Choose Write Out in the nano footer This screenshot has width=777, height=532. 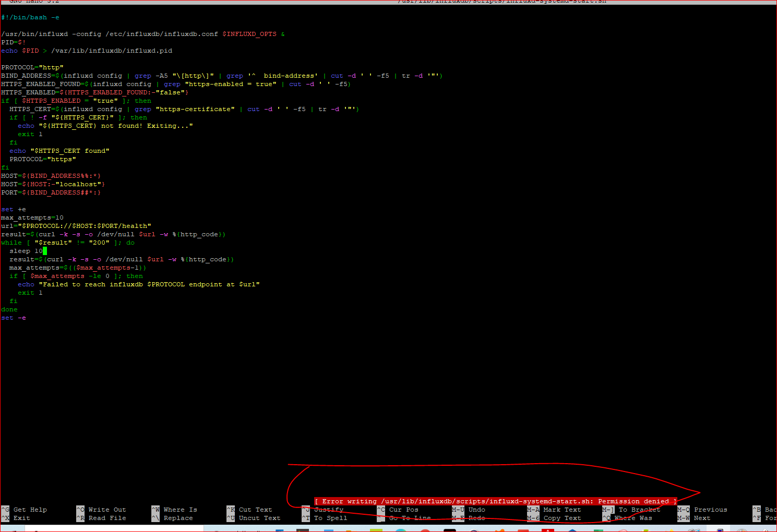[x=107, y=510]
